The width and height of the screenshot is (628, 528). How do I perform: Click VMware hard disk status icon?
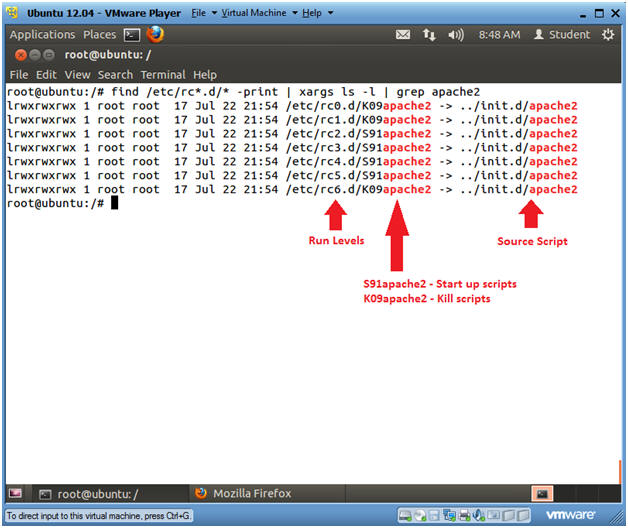(x=405, y=516)
